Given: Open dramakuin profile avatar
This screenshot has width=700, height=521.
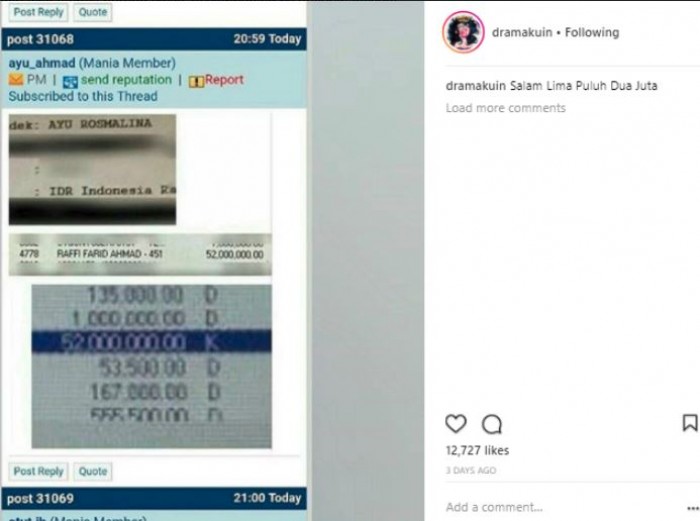Looking at the screenshot, I should pos(463,32).
